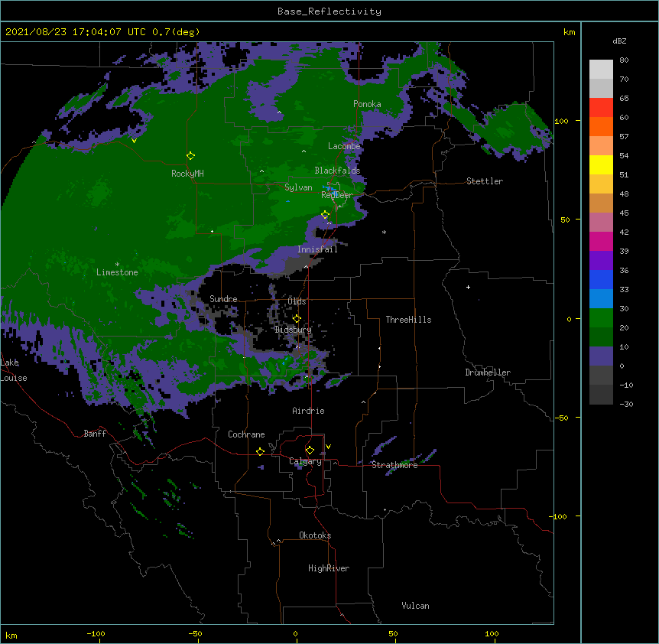Click the Banff label
Image resolution: width=659 pixels, height=644 pixels.
95,434
